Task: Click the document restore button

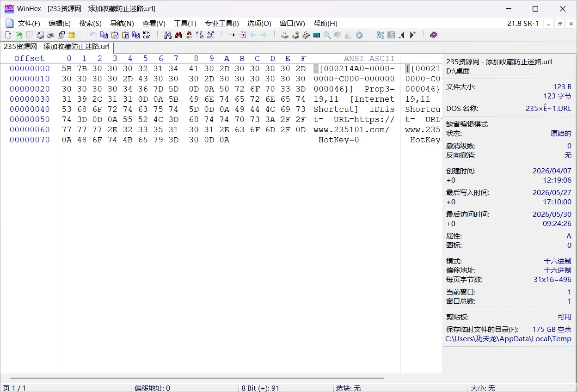Action: tap(559, 24)
